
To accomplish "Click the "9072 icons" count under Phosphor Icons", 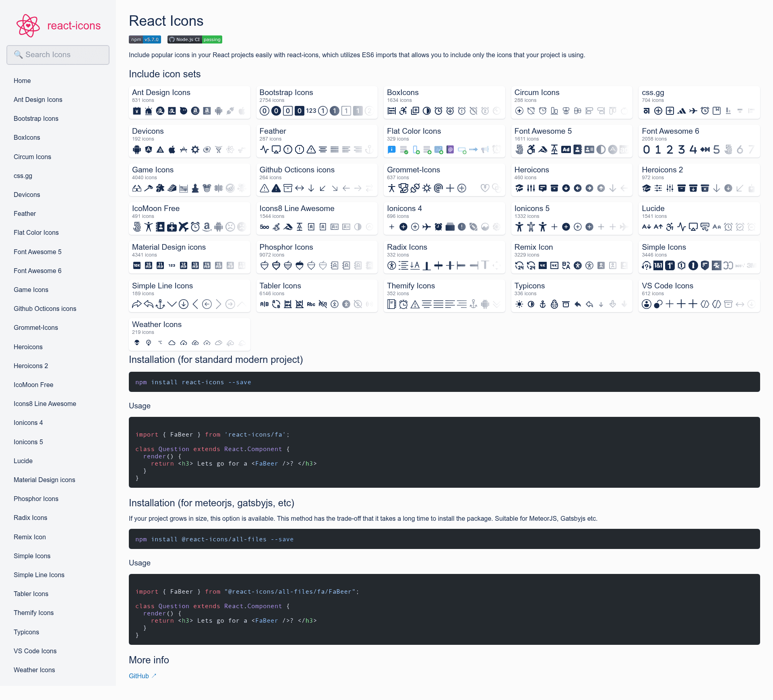I will [272, 255].
